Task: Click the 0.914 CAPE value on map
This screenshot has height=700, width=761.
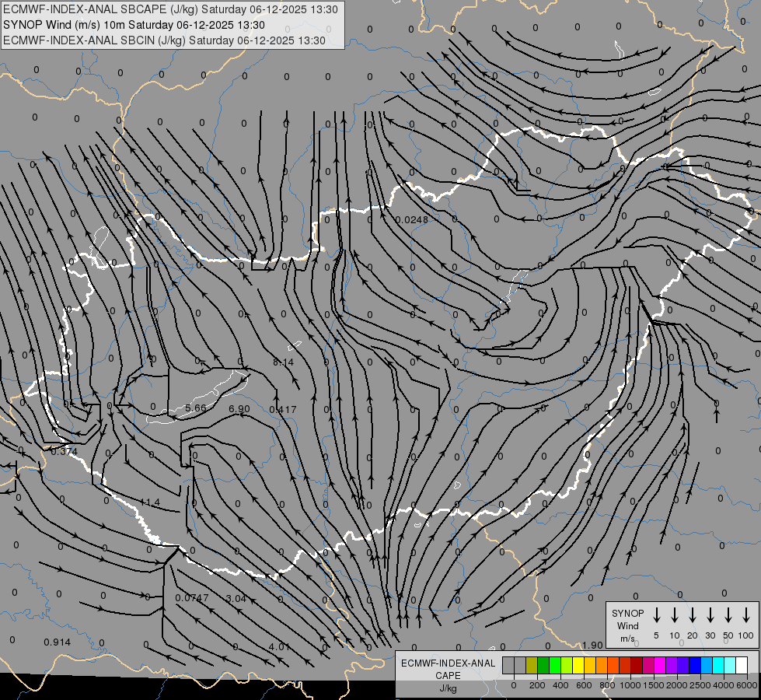Action: [58, 642]
